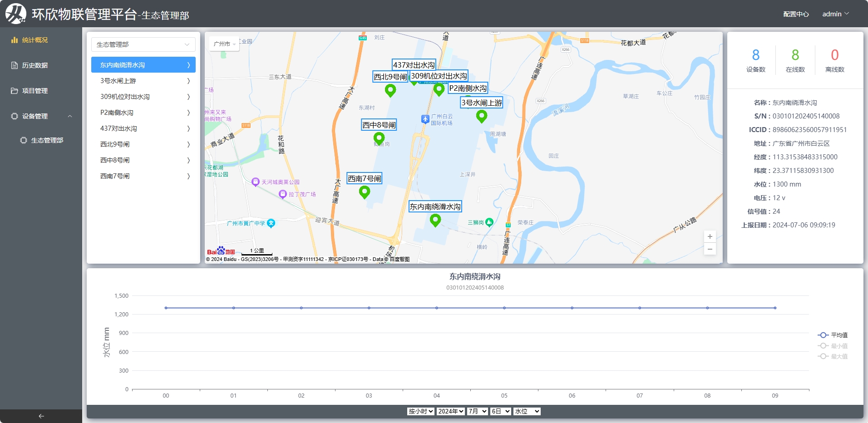Click the 东内南绕滑水沟 map label

coord(435,207)
